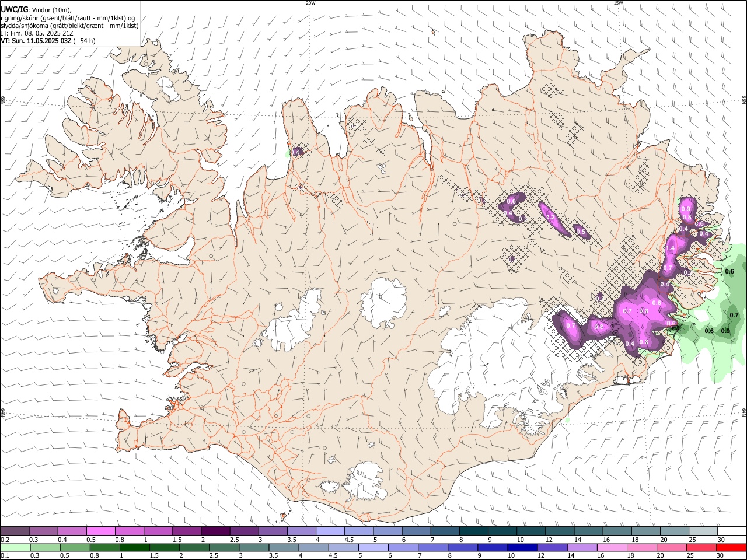This screenshot has width=747, height=560.
Task: Pick the 20 swatch in upper legend row
Action: [x=675, y=531]
